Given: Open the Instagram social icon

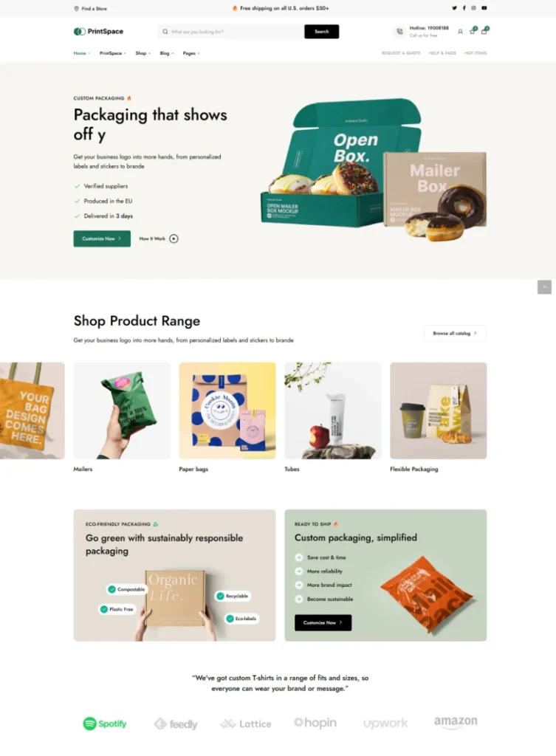Looking at the screenshot, I should (473, 8).
